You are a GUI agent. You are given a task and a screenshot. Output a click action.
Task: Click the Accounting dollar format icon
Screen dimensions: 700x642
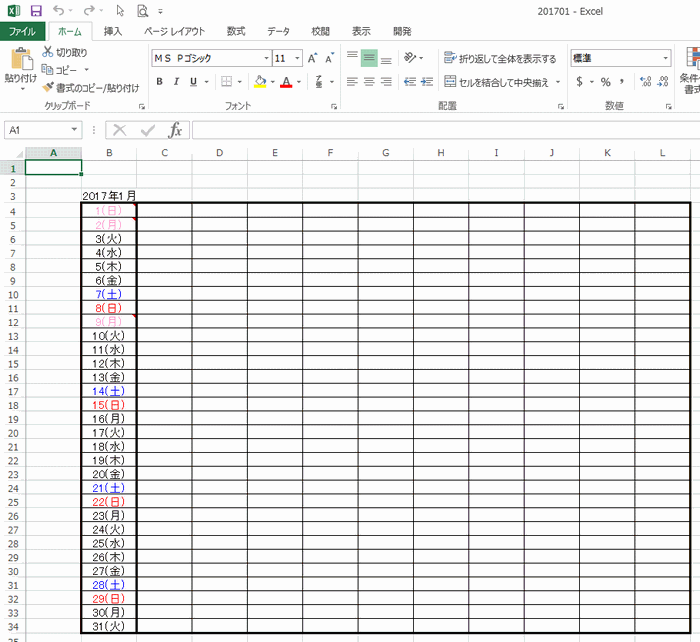(579, 81)
